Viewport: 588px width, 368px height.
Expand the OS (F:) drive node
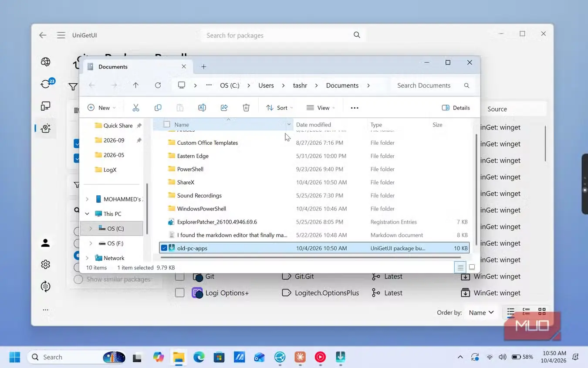click(91, 243)
